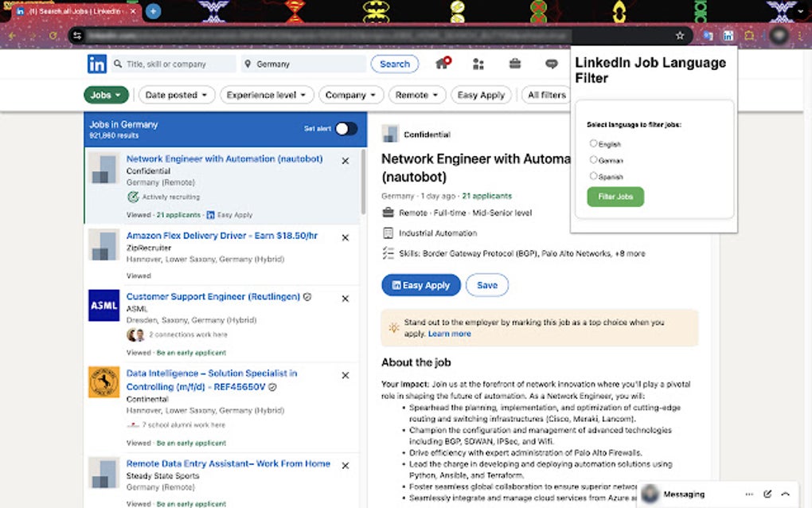The height and width of the screenshot is (508, 812).
Task: Select the English language radio button
Action: tap(593, 143)
